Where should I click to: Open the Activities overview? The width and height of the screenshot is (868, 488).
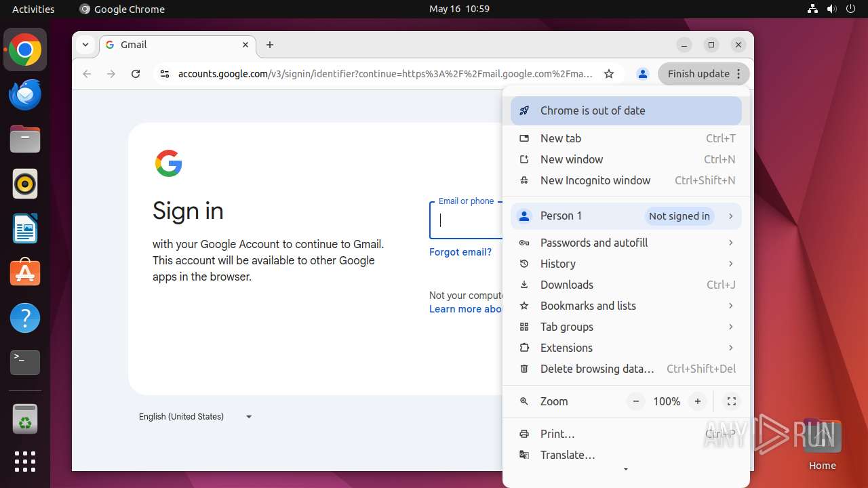tap(33, 9)
